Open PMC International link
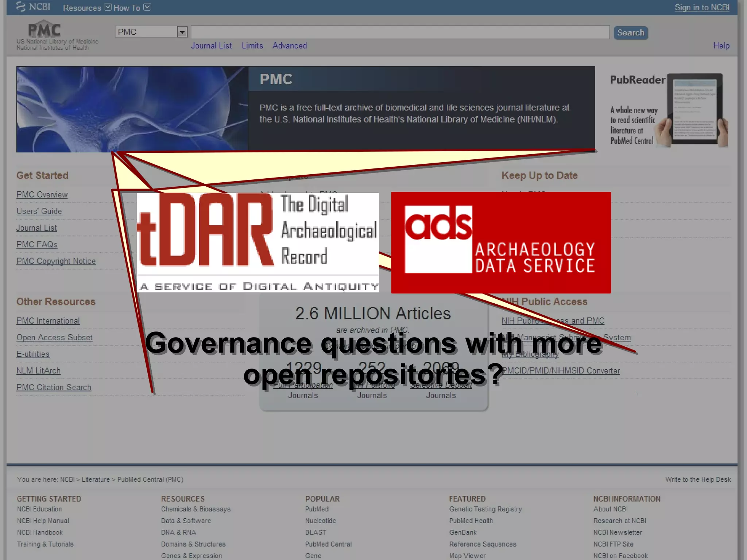The height and width of the screenshot is (560, 747). point(48,321)
